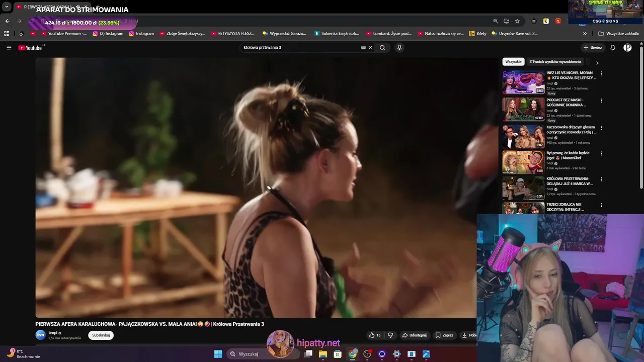The width and height of the screenshot is (644, 362).
Task: Like the video with thumbs up
Action: [x=375, y=335]
